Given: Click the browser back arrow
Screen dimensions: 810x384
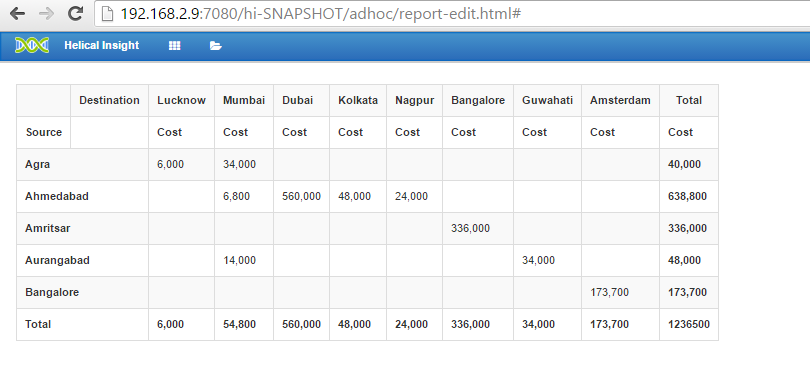Looking at the screenshot, I should point(18,13).
